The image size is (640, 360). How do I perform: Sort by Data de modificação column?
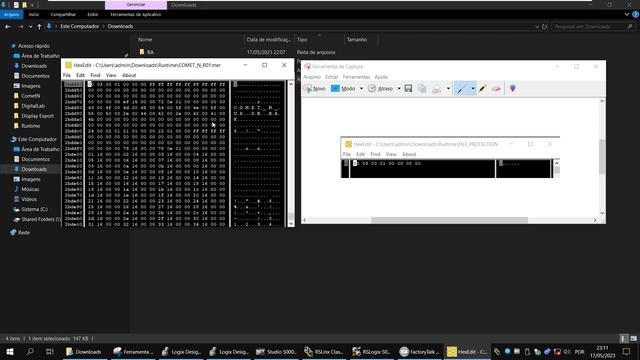click(269, 40)
